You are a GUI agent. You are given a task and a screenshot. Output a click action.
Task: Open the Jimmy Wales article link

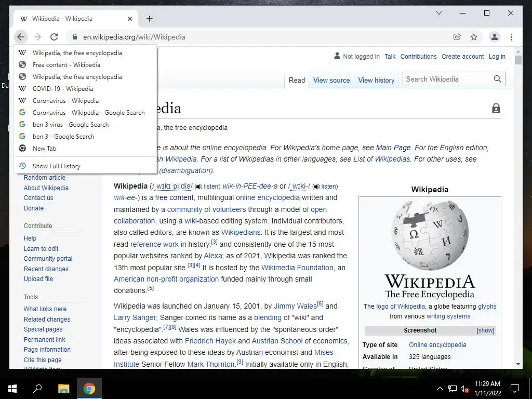[295, 306]
